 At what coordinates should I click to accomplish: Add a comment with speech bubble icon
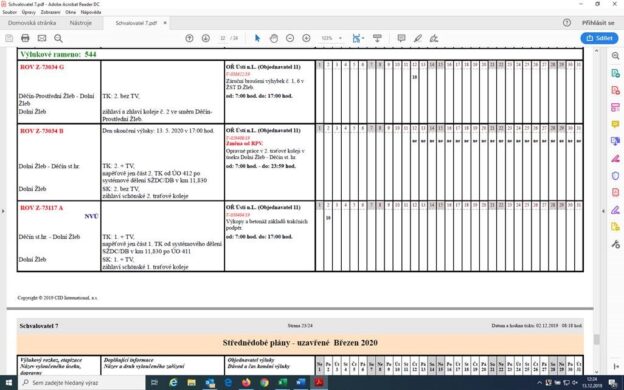[x=402, y=38]
